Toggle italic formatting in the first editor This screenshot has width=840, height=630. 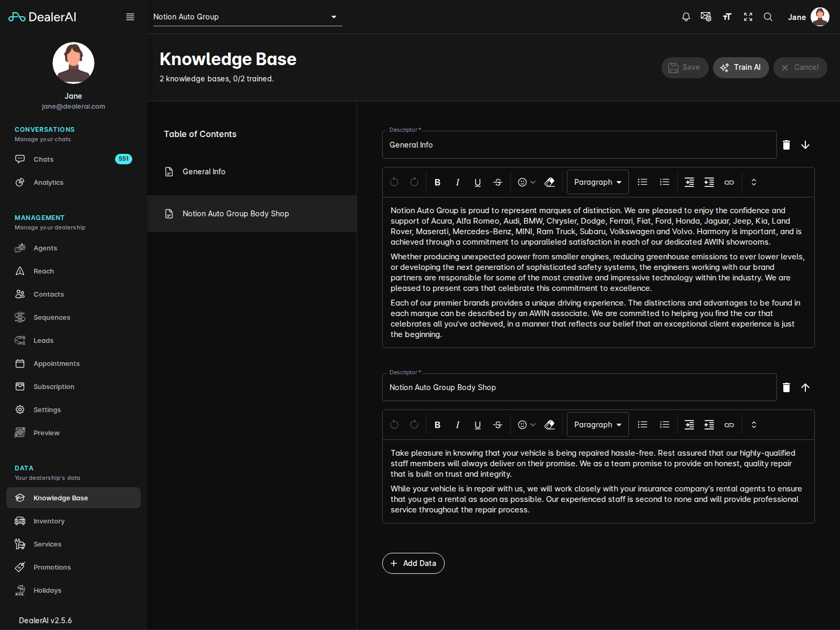click(x=457, y=182)
